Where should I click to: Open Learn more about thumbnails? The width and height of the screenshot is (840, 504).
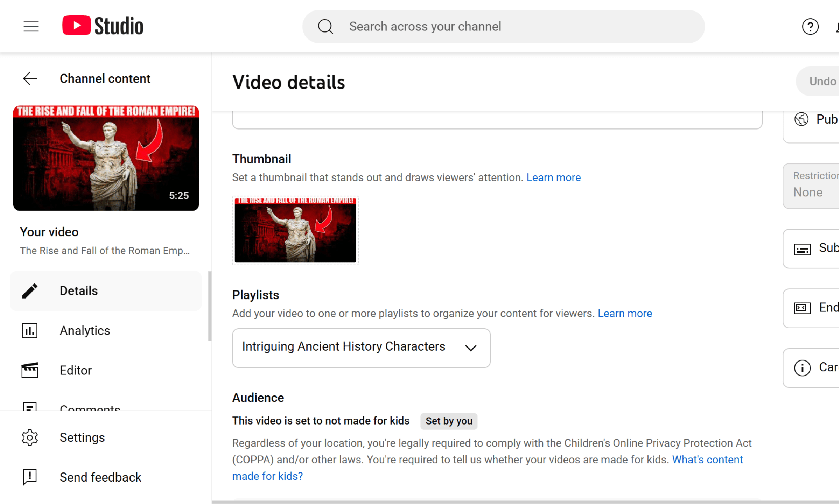(x=553, y=177)
